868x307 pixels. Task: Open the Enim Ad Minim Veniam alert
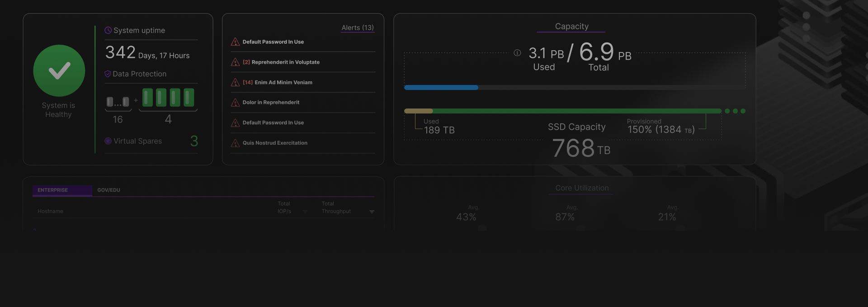[x=283, y=82]
